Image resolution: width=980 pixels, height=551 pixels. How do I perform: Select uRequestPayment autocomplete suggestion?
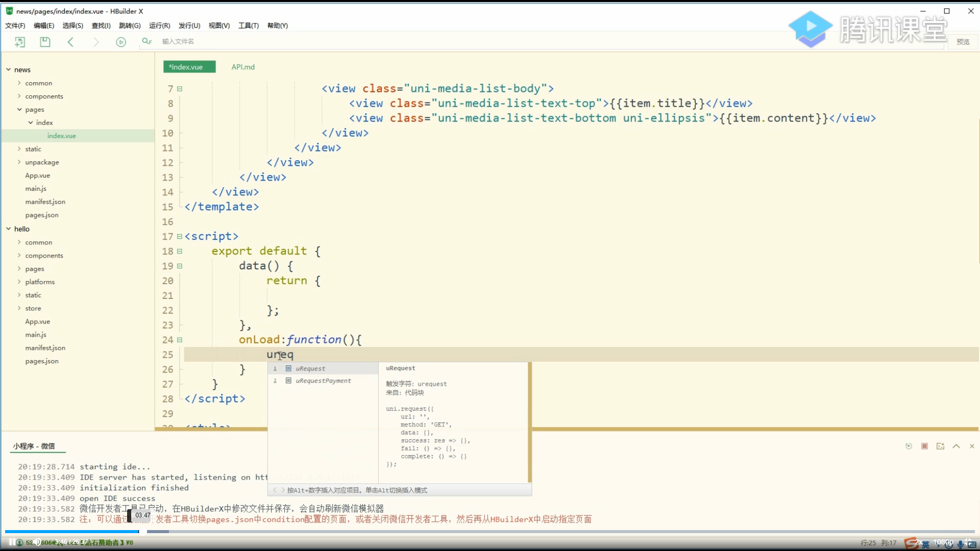coord(323,381)
